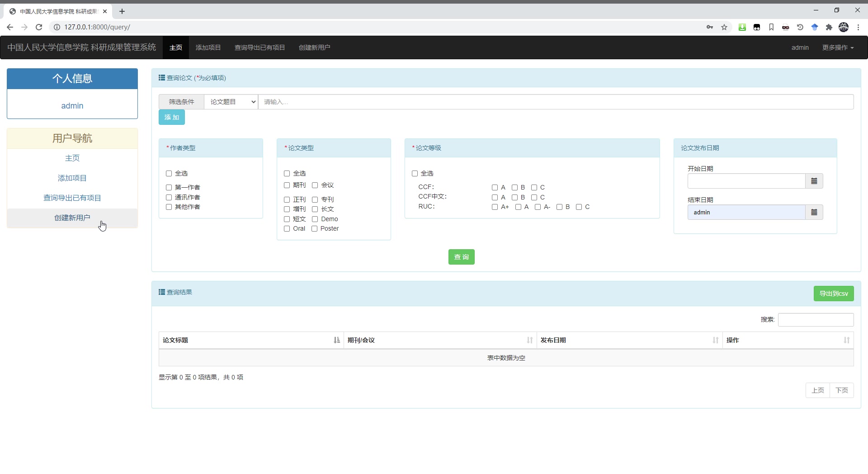This screenshot has height=474, width=868.
Task: Click the masked-face extension icon
Action: coord(786,27)
